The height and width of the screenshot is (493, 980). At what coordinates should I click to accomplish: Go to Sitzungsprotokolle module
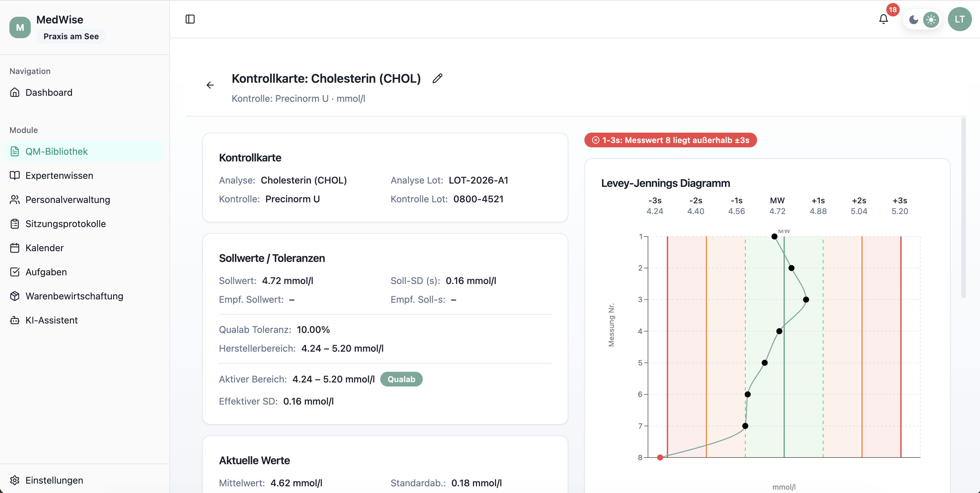[x=66, y=224]
